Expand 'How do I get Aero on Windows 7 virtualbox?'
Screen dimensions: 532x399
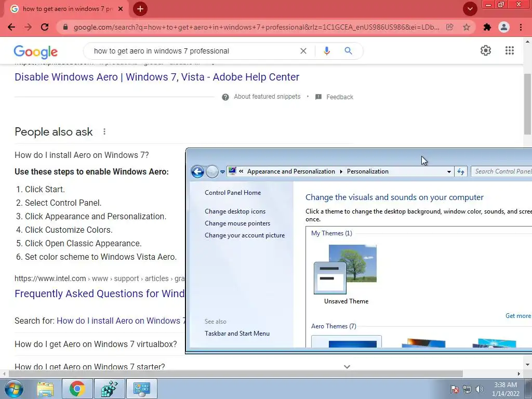point(96,344)
